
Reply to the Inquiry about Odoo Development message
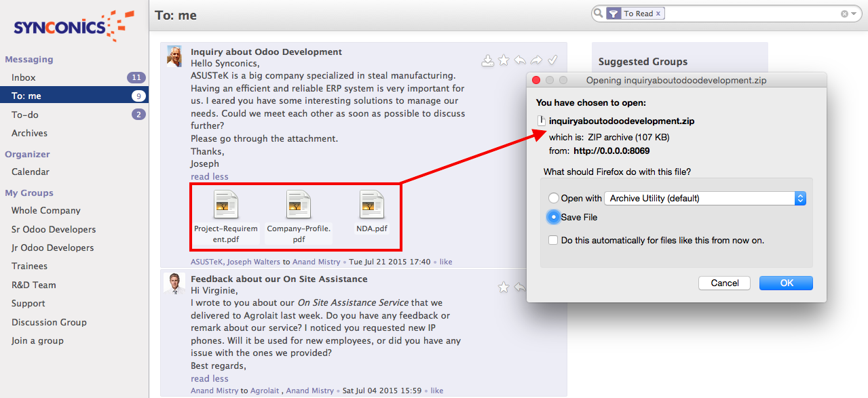[520, 60]
